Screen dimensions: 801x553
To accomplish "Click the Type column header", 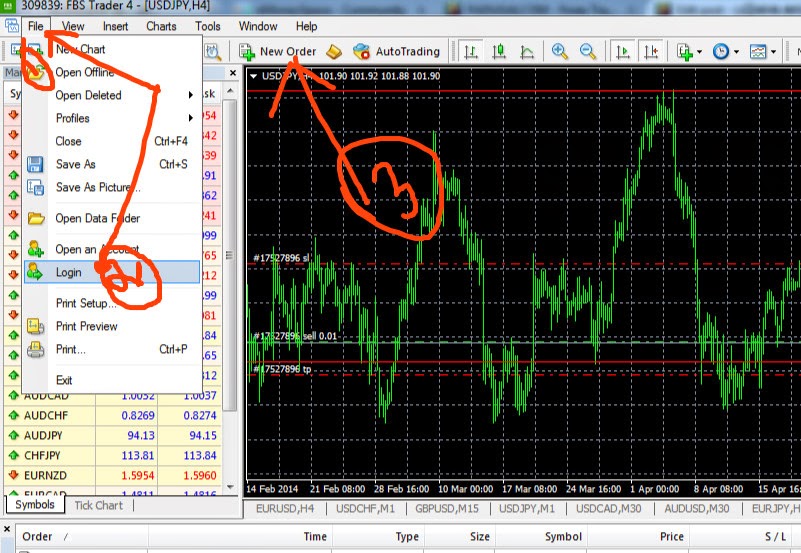I will pos(378,537).
